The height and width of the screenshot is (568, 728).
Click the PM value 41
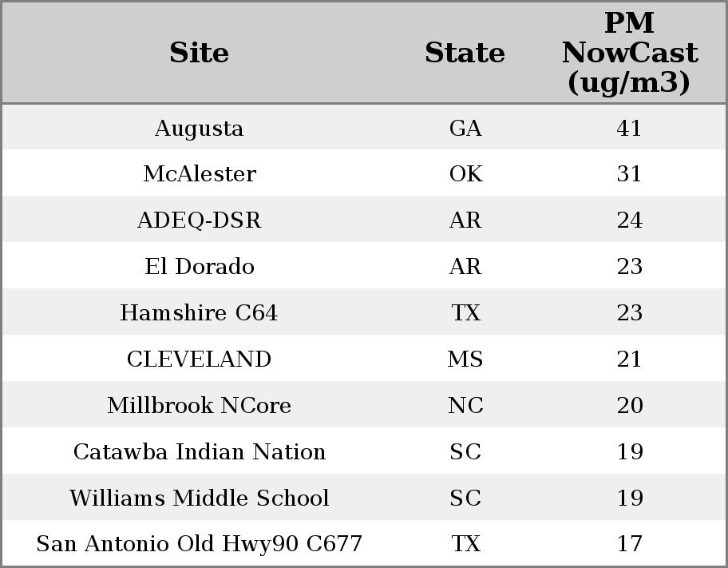629,129
